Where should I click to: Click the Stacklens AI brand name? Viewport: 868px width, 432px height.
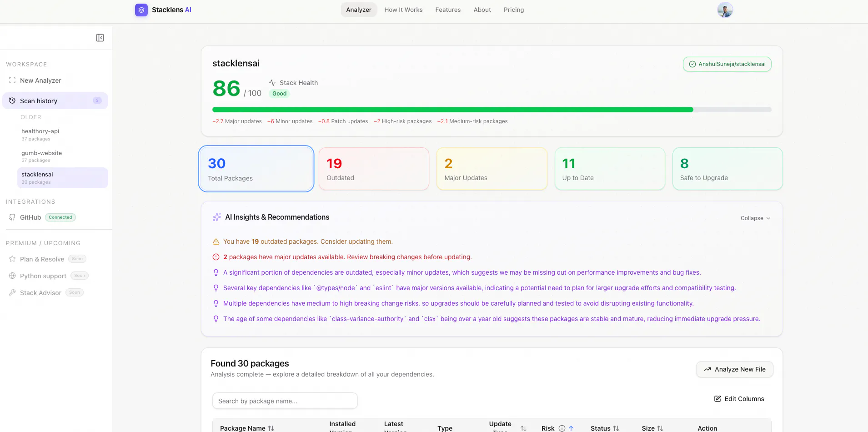tap(171, 10)
